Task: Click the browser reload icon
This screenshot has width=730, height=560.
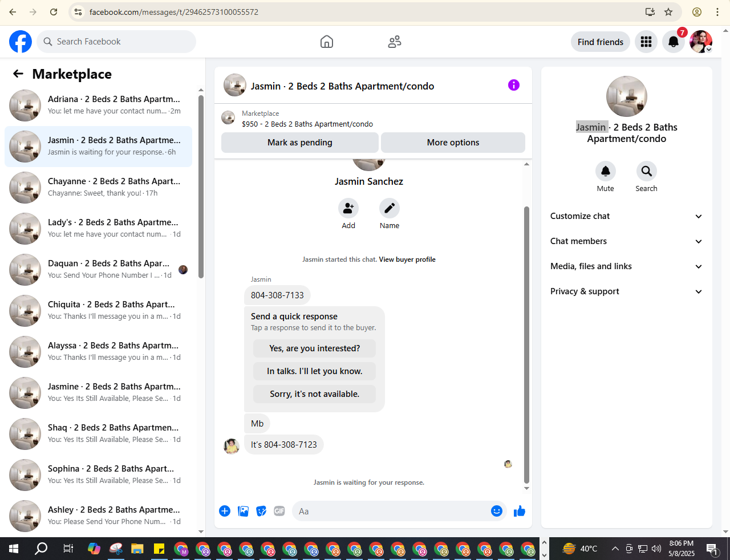Action: [54, 12]
